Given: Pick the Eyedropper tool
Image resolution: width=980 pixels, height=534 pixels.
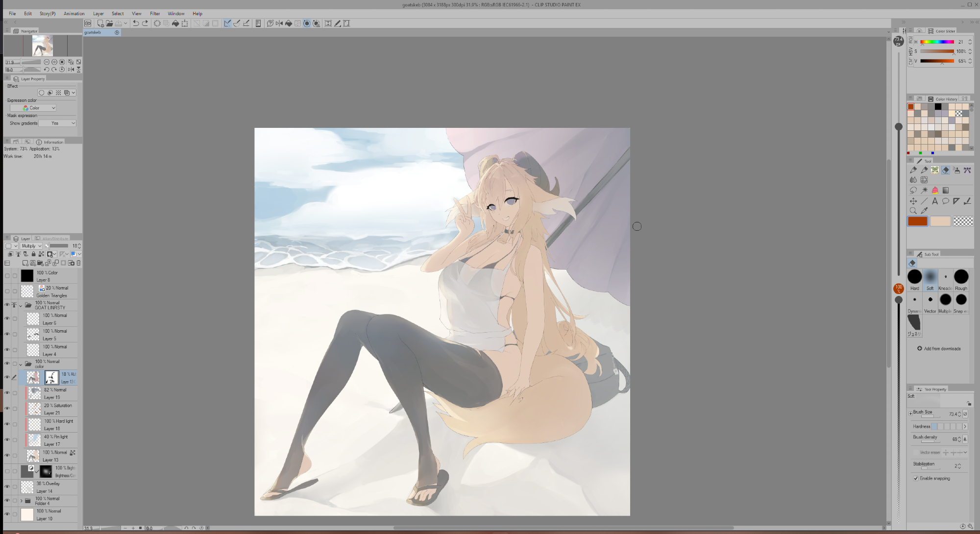Looking at the screenshot, I should click(x=924, y=211).
